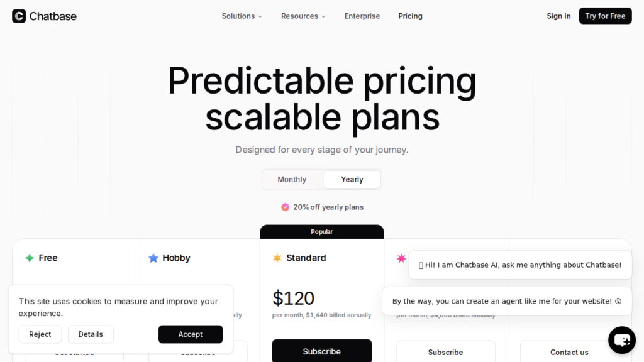View cookie Details
Viewport: 644px width, 362px height.
(x=91, y=334)
